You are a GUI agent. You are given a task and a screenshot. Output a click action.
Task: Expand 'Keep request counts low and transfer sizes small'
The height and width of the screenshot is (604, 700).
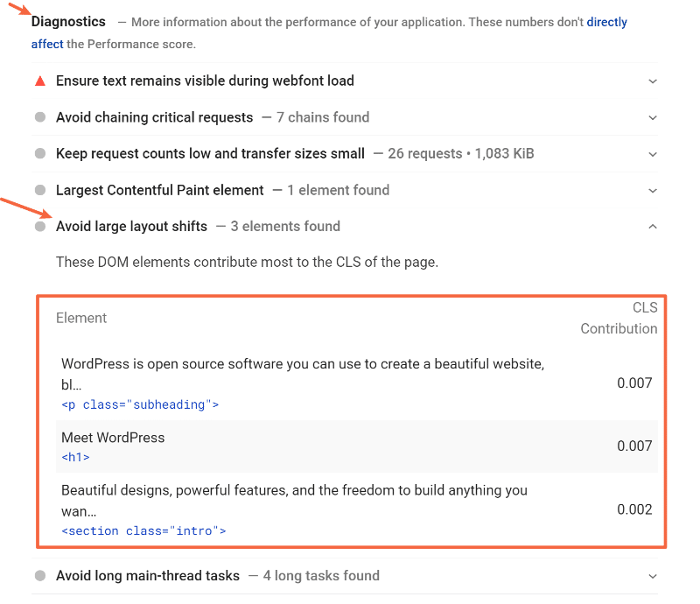click(x=653, y=153)
